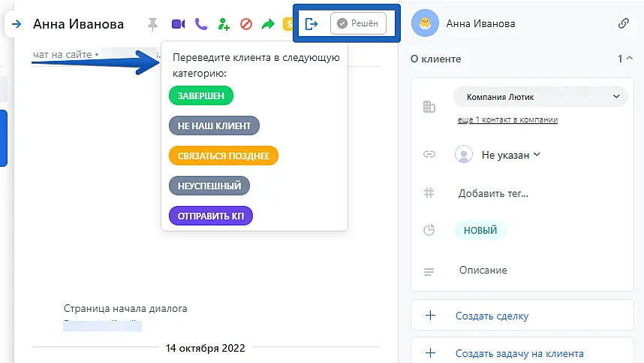
Task: Click Создать сделку
Action: 492,316
